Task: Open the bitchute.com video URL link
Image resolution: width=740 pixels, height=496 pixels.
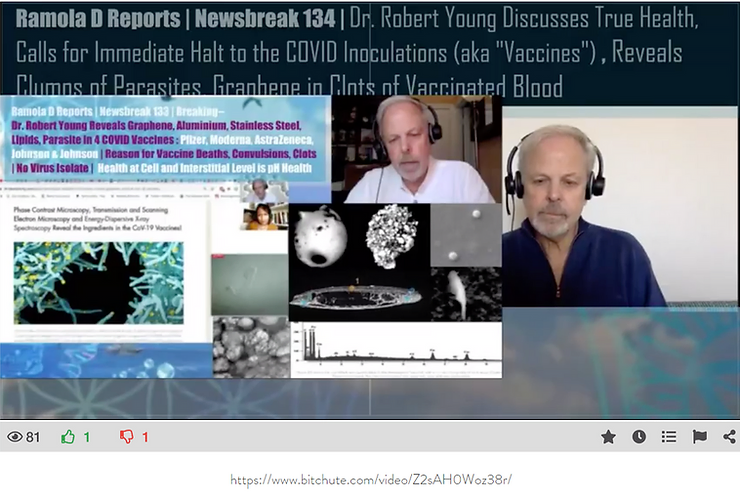Action: tap(370, 480)
